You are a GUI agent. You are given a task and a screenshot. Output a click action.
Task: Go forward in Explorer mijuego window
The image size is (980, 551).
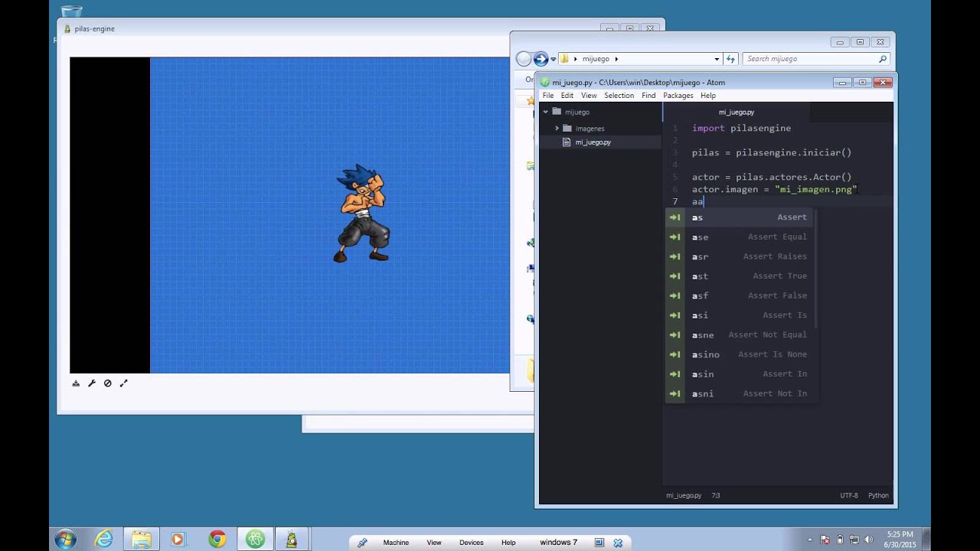(541, 59)
